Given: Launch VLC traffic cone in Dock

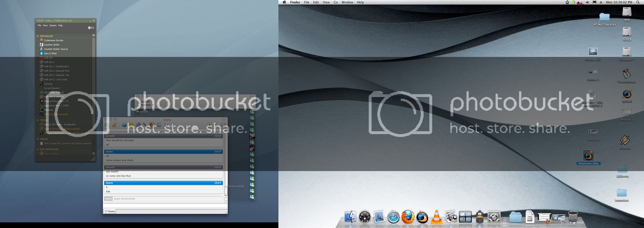Looking at the screenshot, I should pos(436,217).
